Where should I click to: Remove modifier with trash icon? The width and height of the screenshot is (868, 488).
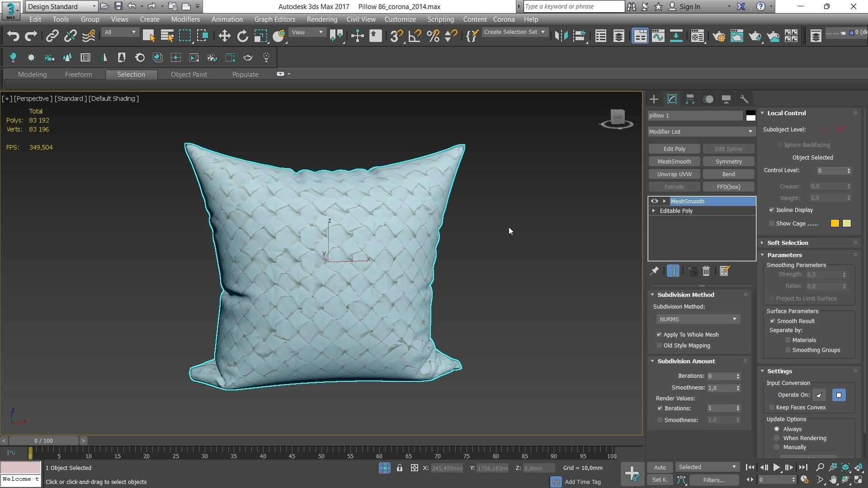pos(706,271)
